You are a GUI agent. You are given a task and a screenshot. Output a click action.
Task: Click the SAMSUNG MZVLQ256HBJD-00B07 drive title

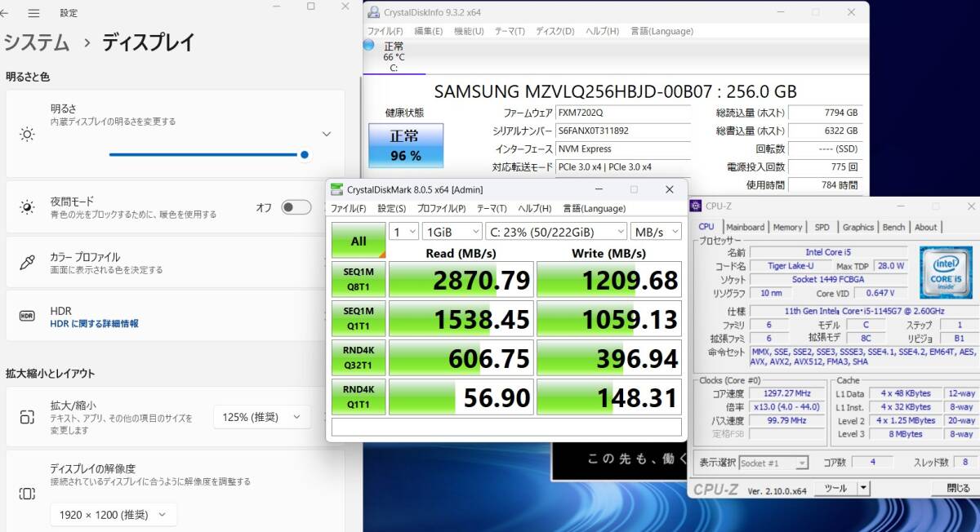pos(615,91)
